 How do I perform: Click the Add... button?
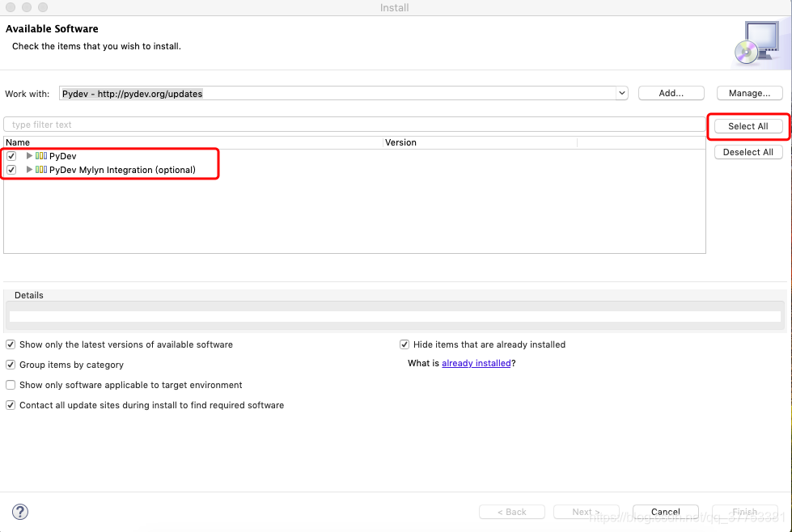[x=671, y=93]
